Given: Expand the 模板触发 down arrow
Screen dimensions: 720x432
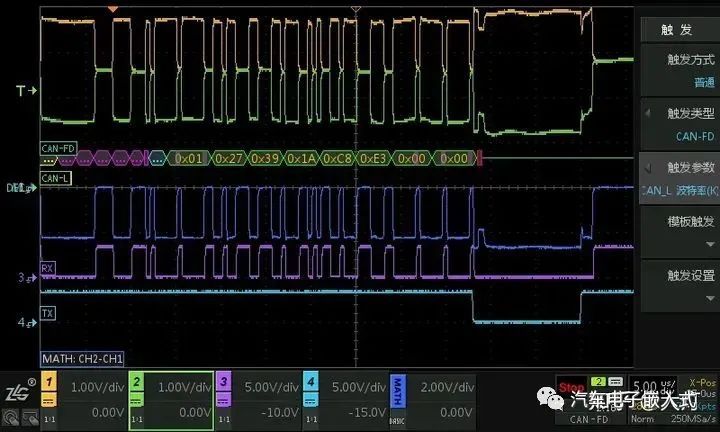Looking at the screenshot, I should [x=710, y=244].
